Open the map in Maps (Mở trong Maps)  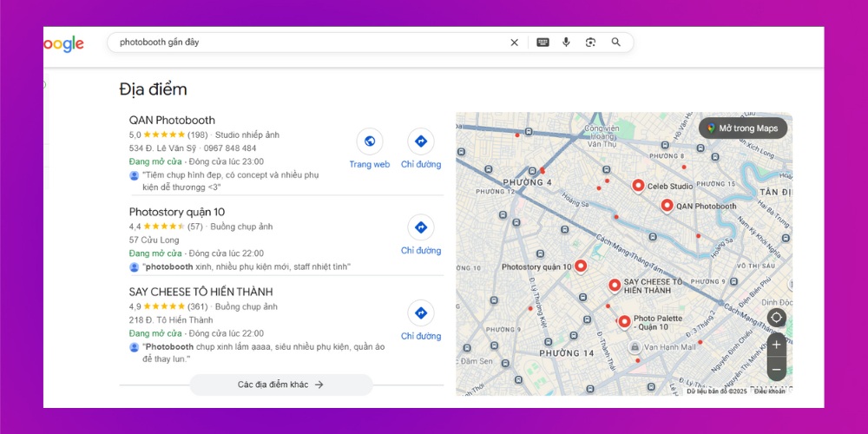[743, 128]
